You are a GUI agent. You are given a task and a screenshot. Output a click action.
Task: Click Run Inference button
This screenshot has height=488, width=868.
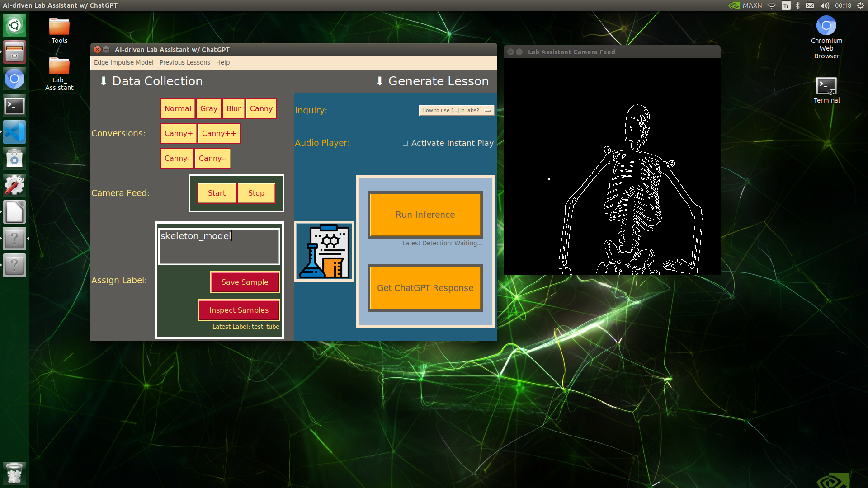point(425,215)
